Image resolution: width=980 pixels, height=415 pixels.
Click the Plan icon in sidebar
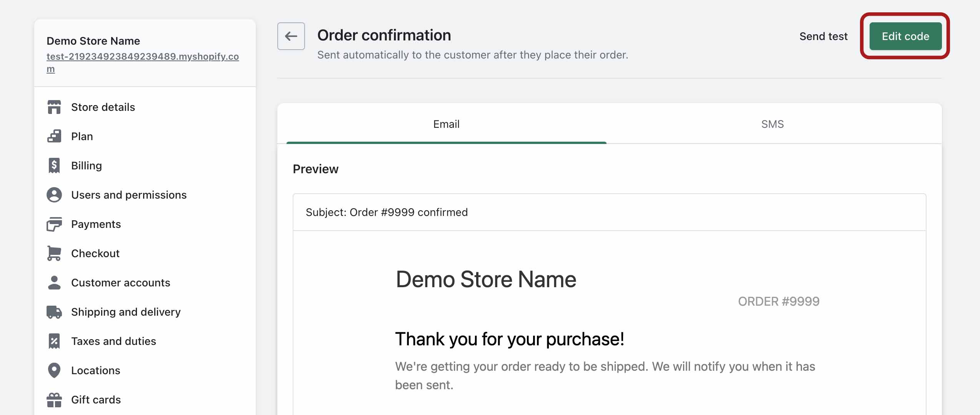pyautogui.click(x=54, y=136)
